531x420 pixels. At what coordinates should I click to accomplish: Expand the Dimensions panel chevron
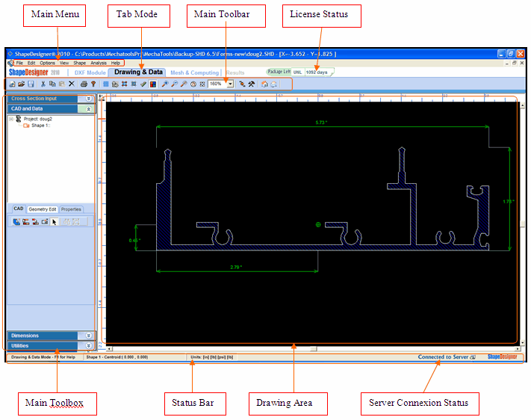point(88,336)
